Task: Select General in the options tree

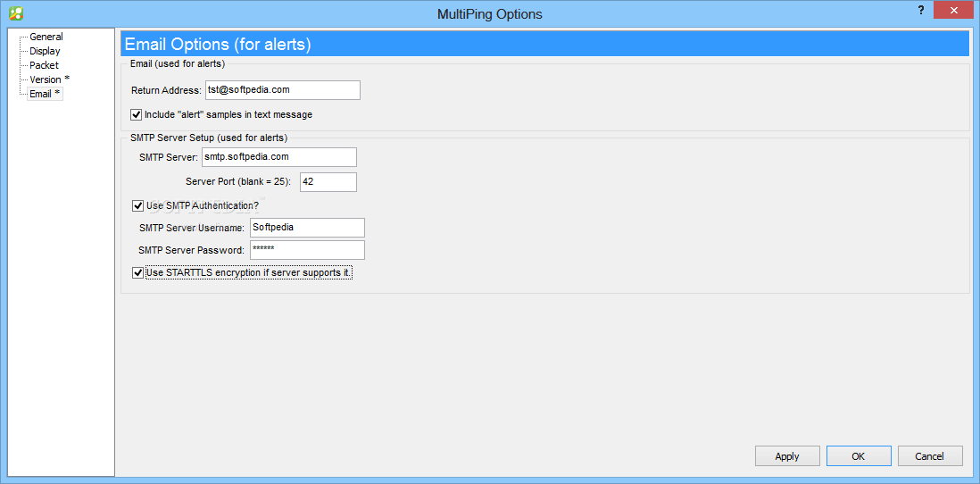Action: tap(46, 37)
